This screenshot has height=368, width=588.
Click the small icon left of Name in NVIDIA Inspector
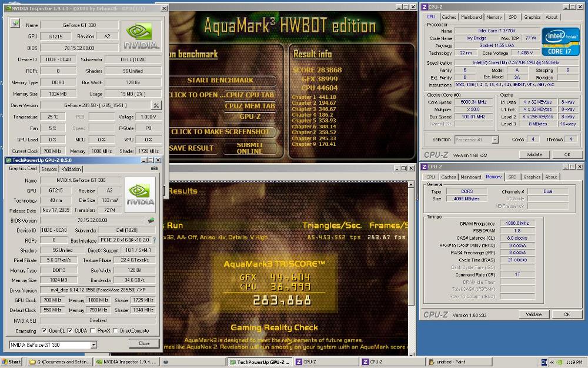tap(15, 24)
